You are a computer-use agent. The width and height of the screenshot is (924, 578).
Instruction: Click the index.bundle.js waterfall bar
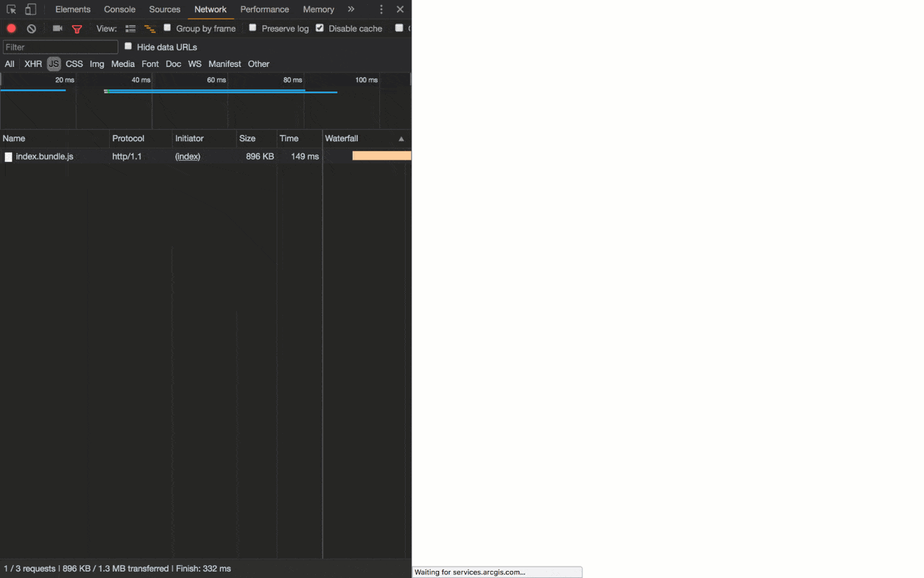[381, 156]
